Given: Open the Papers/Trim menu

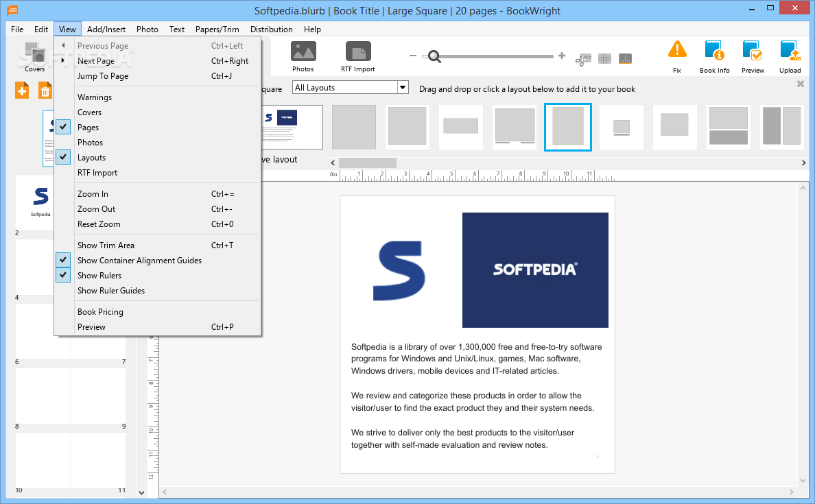Looking at the screenshot, I should [217, 29].
